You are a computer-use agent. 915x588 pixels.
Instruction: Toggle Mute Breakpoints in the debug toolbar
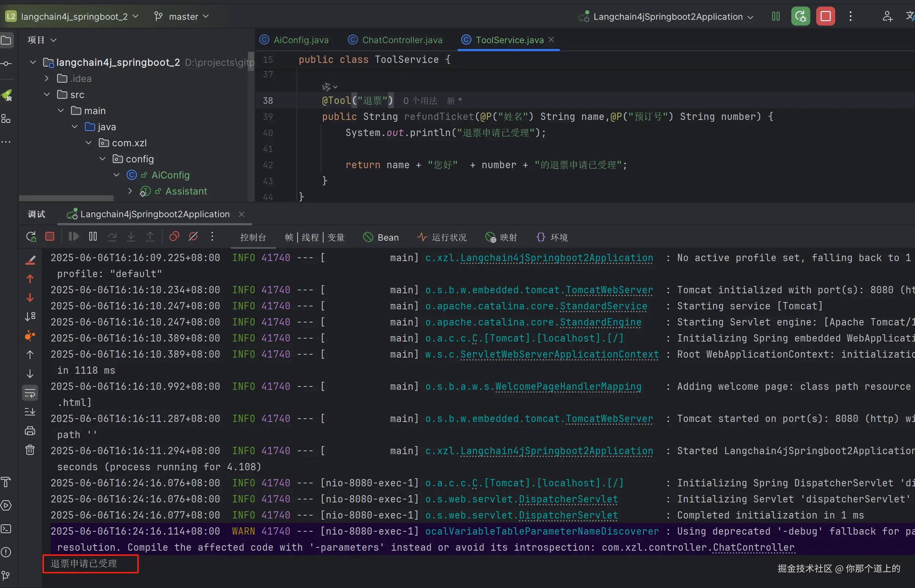[193, 237]
